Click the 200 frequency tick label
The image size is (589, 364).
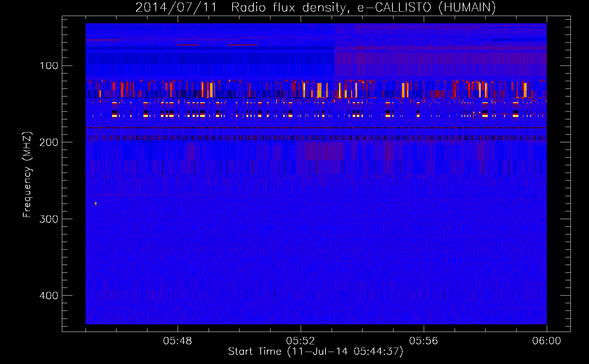(x=49, y=142)
